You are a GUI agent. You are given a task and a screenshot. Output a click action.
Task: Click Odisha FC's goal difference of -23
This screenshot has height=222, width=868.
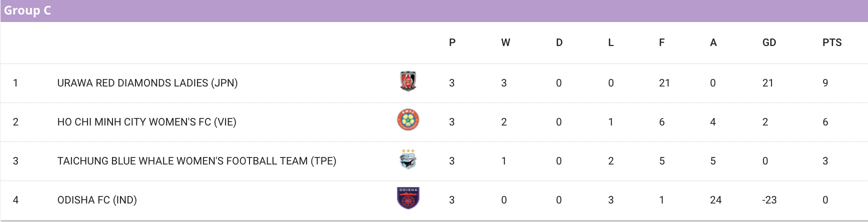(x=769, y=200)
